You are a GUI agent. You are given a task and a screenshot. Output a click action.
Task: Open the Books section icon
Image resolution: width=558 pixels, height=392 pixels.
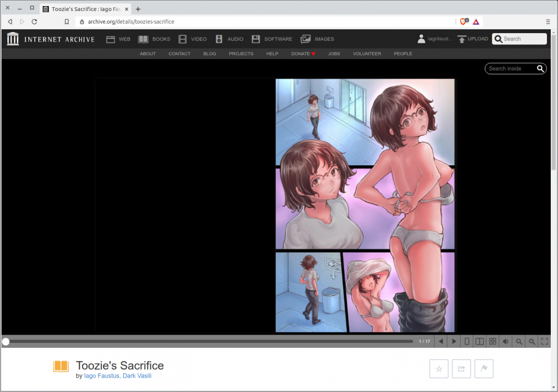pos(143,39)
